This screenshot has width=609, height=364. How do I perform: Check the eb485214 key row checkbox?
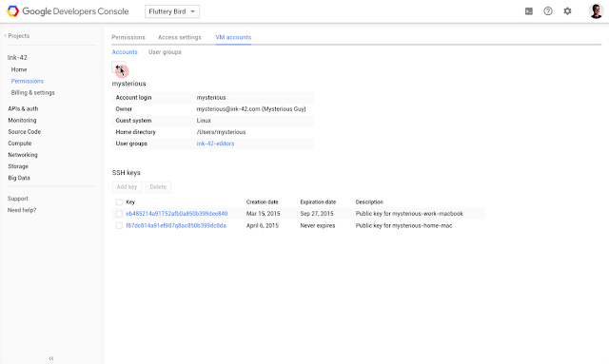click(x=119, y=214)
